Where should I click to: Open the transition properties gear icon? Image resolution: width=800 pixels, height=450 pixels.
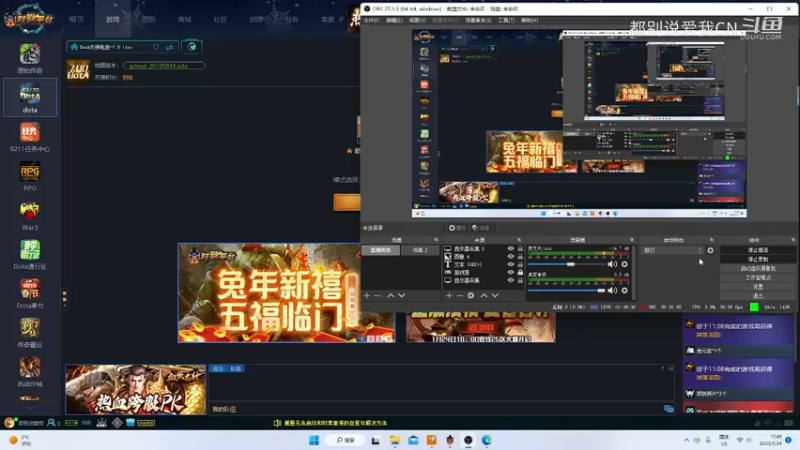pyautogui.click(x=710, y=251)
